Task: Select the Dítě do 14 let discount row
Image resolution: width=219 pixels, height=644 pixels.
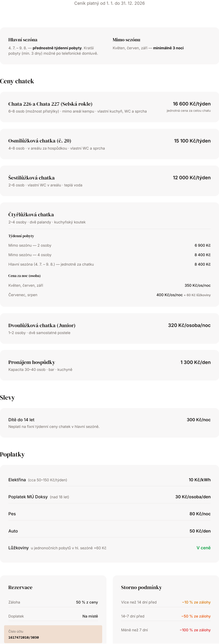Action: point(109,423)
